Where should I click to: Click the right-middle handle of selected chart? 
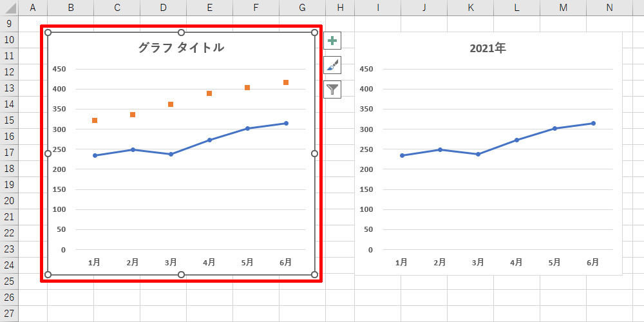click(315, 154)
